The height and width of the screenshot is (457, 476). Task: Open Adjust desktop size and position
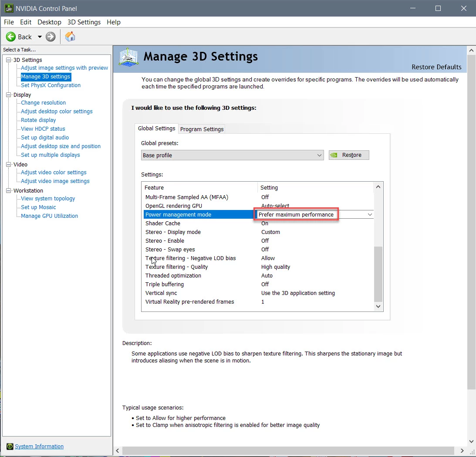pos(61,146)
